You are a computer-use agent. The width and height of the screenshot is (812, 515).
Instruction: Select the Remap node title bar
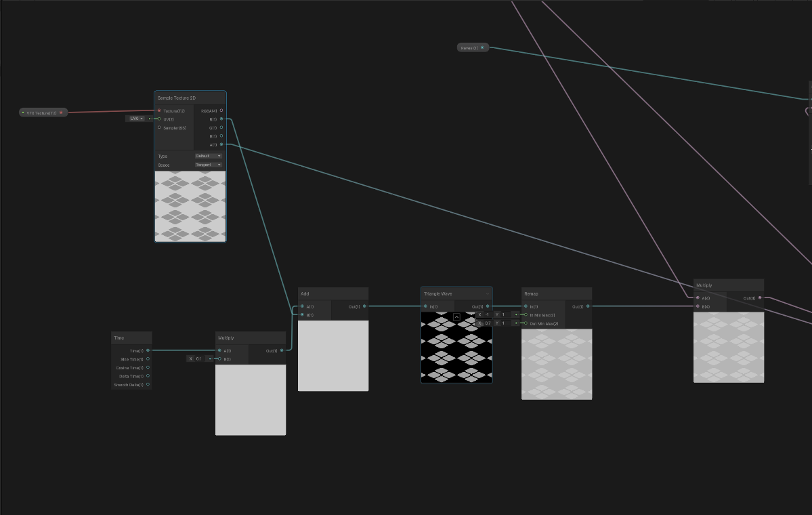click(x=557, y=294)
